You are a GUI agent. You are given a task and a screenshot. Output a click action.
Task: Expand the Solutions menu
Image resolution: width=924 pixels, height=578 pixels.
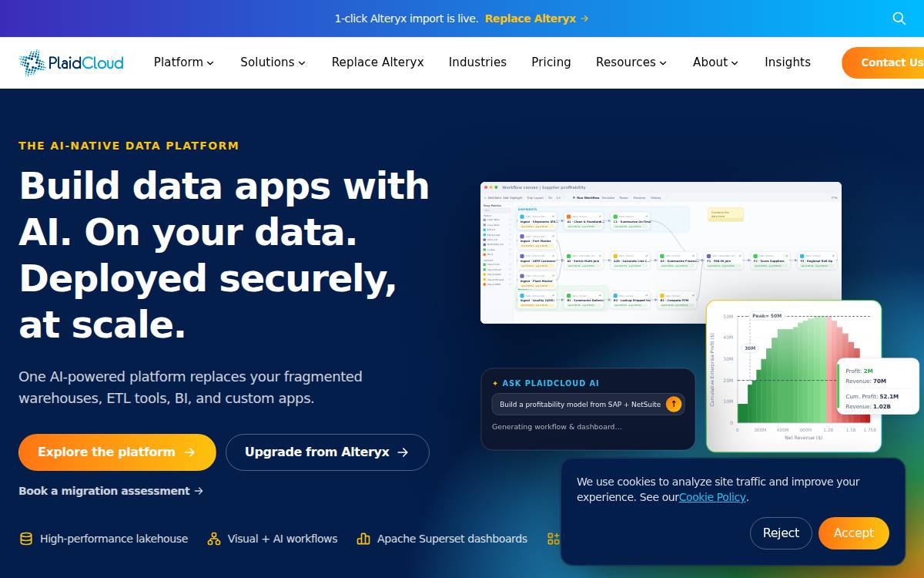point(273,62)
